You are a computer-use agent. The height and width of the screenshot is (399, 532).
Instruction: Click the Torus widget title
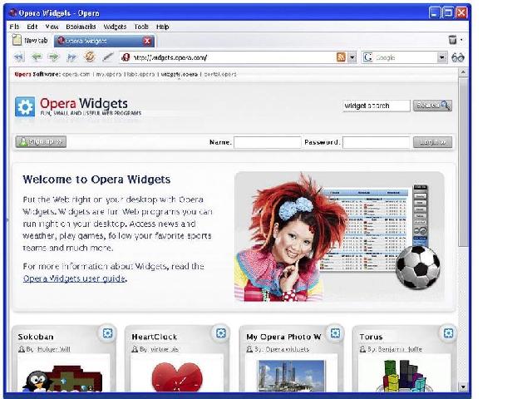pos(372,337)
